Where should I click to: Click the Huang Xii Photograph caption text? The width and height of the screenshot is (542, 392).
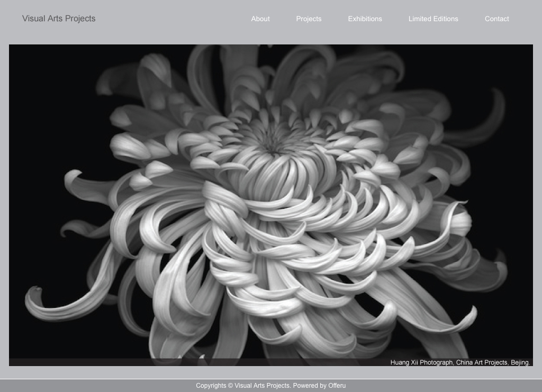pyautogui.click(x=460, y=362)
